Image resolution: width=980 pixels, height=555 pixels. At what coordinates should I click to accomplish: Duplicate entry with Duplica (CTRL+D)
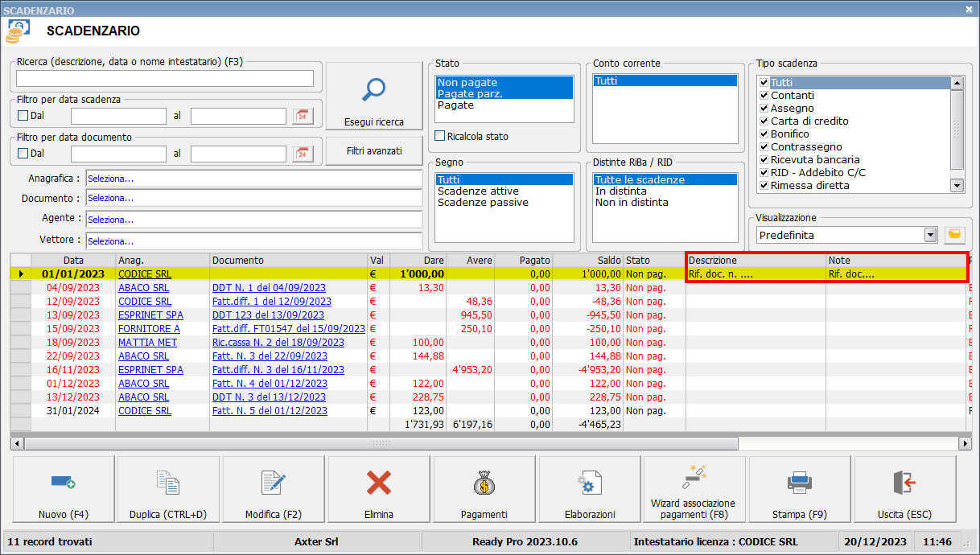pos(168,490)
